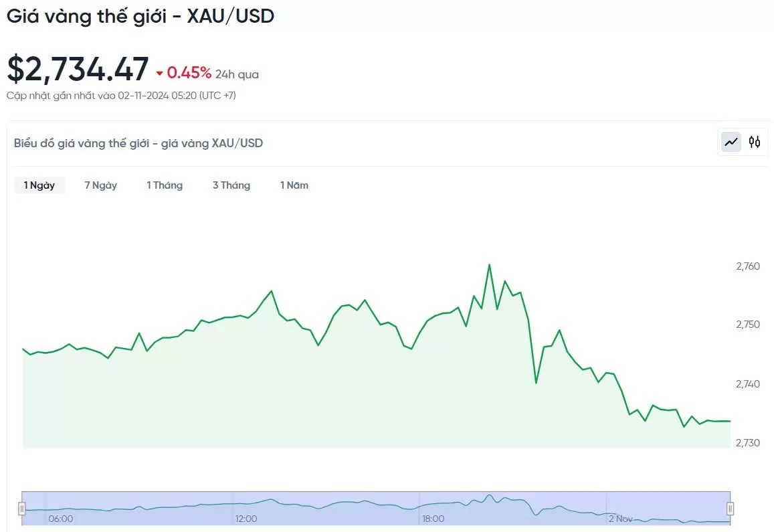Select the 1 Ngày time range

[x=39, y=185]
